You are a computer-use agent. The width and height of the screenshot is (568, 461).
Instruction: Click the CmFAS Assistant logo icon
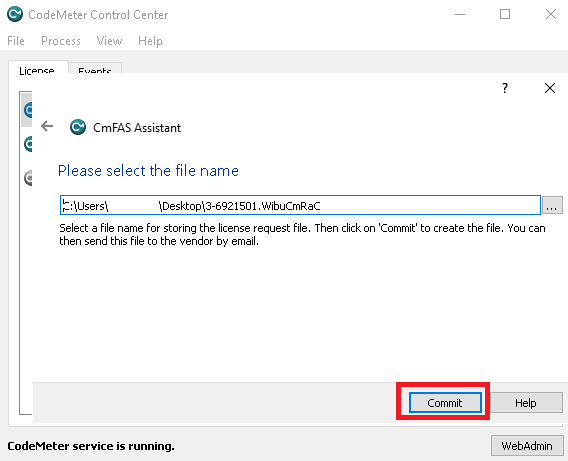tap(78, 127)
